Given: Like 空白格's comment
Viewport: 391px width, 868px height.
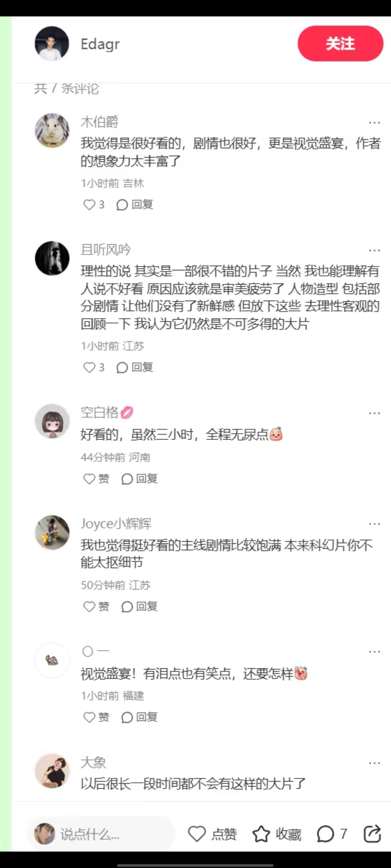Looking at the screenshot, I should pos(96,478).
